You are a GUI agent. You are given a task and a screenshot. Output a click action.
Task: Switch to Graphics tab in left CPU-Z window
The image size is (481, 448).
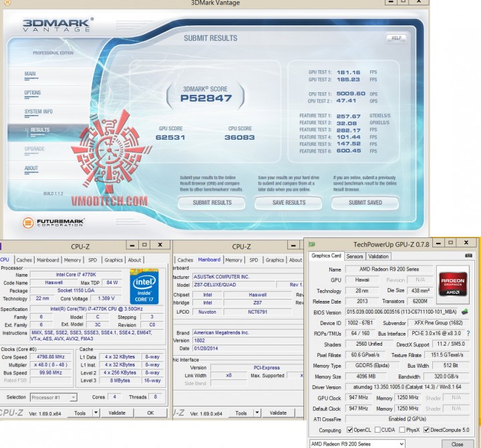click(114, 260)
